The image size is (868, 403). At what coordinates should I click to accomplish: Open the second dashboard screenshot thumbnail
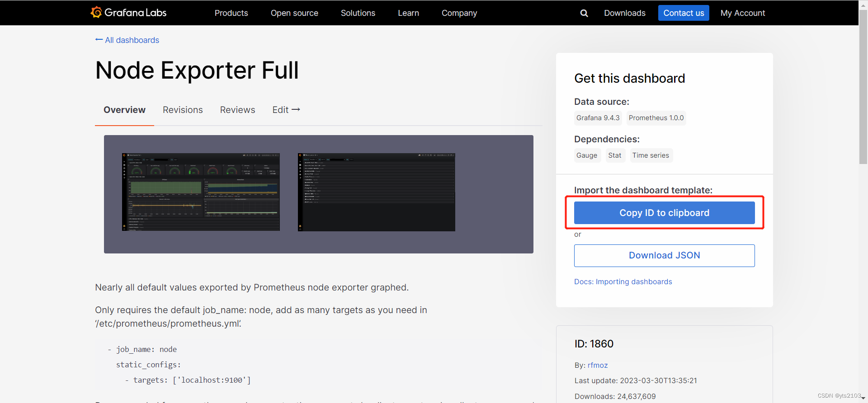click(x=377, y=192)
